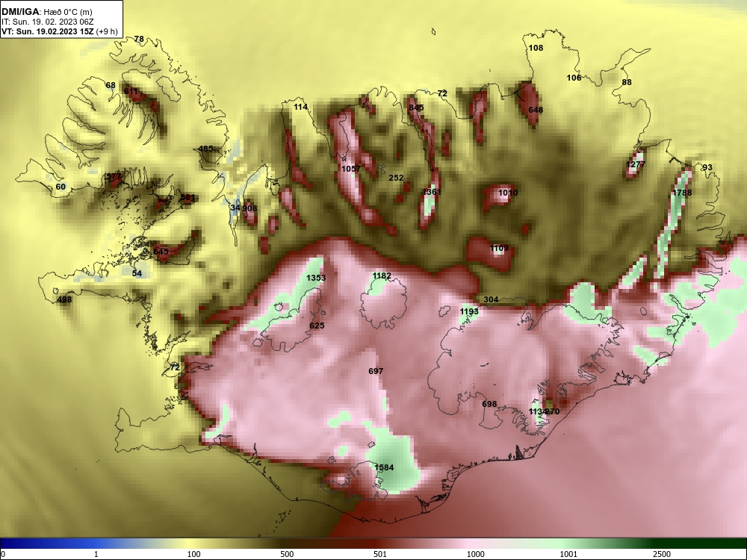The height and width of the screenshot is (560, 747).
Task: Click the height value 1182
Action: coord(382,276)
